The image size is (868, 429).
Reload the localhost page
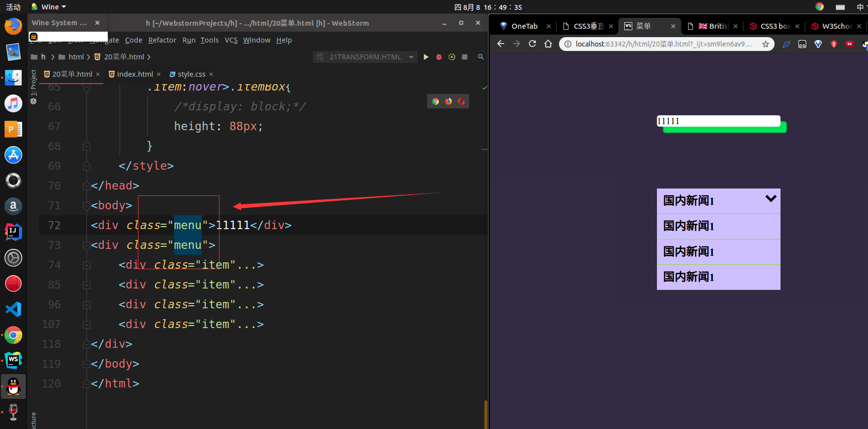pyautogui.click(x=532, y=44)
